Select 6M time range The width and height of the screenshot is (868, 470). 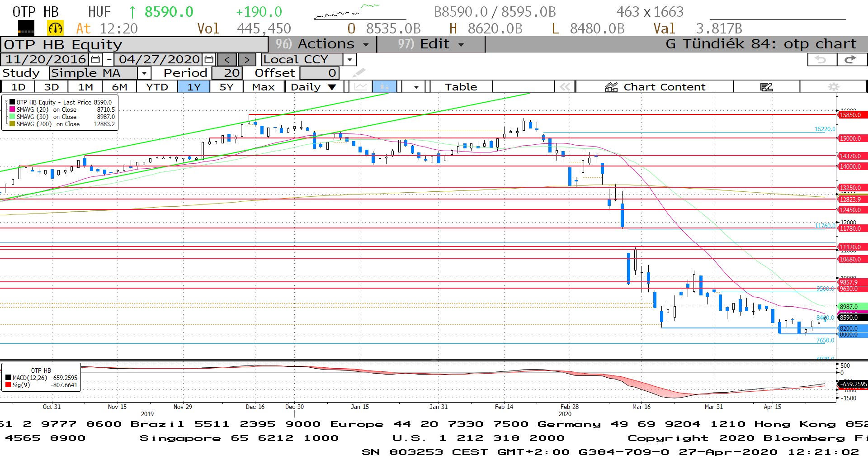119,86
